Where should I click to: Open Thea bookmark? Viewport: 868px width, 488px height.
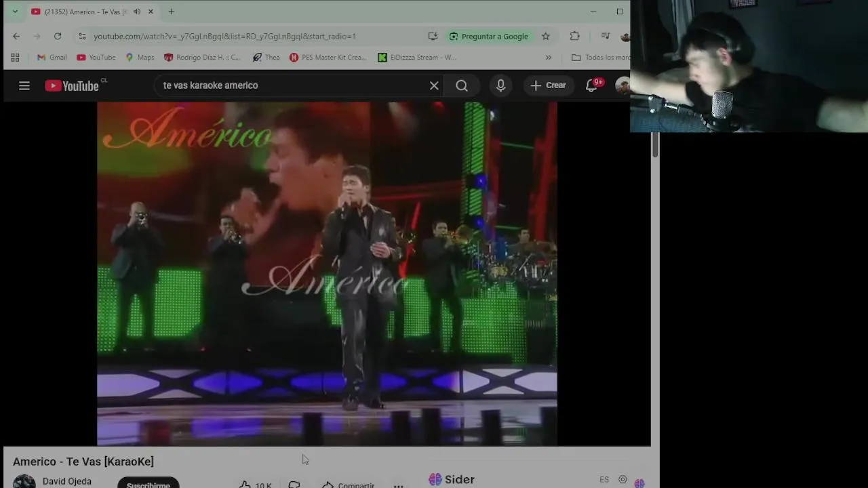266,58
